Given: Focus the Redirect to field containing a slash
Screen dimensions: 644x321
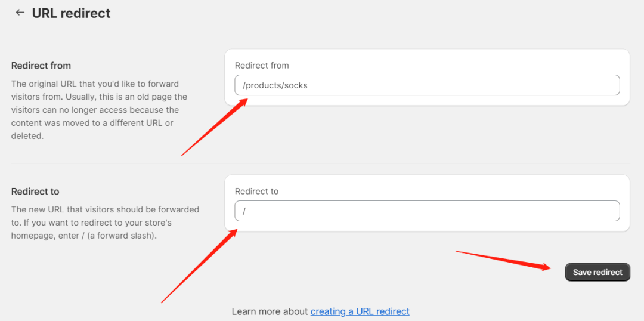Looking at the screenshot, I should point(427,211).
